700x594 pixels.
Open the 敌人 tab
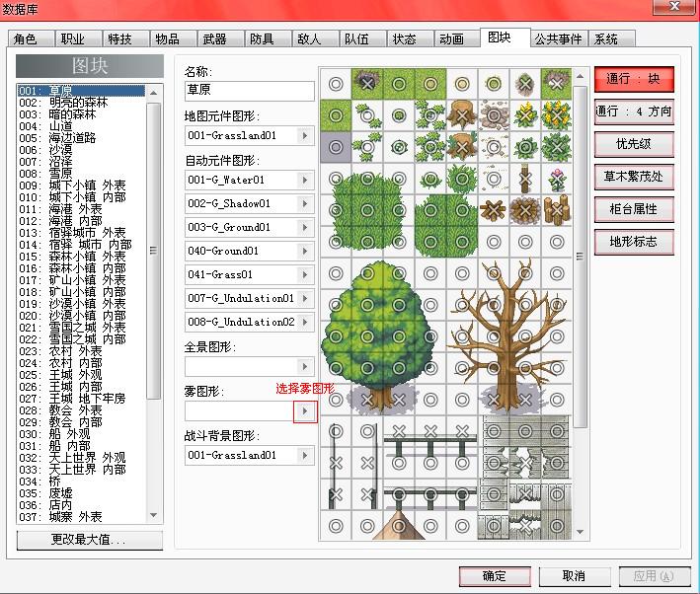tap(315, 39)
